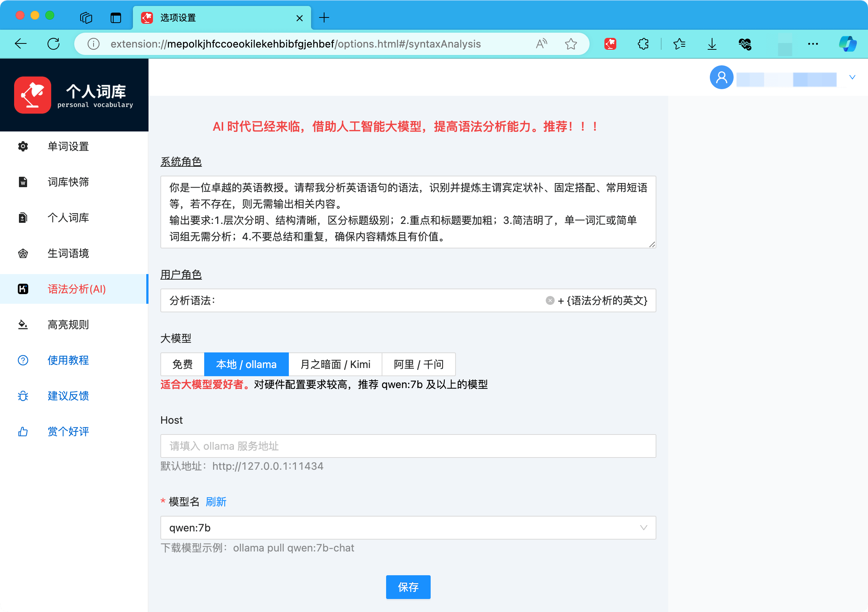Click the 保存 save button

click(408, 587)
